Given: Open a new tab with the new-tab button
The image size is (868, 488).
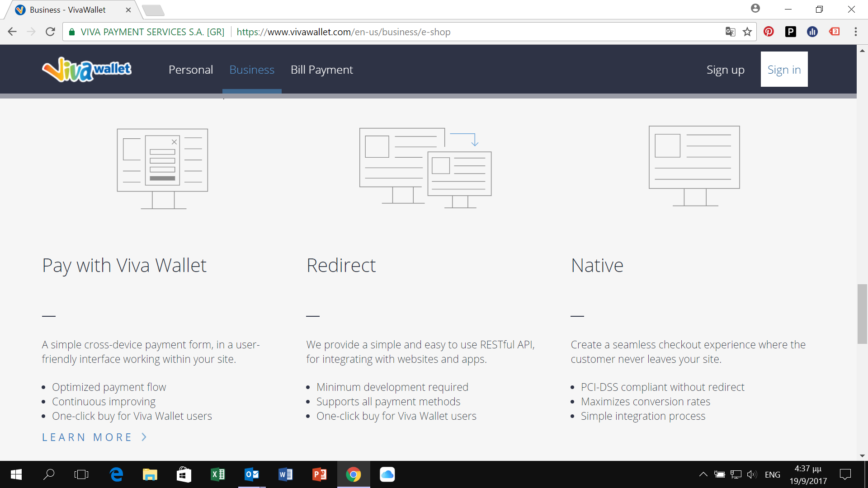Looking at the screenshot, I should point(153,10).
